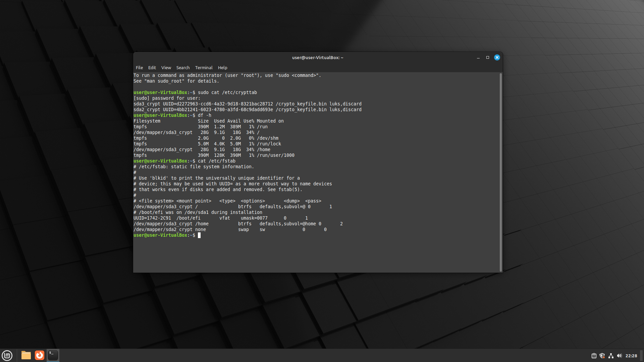This screenshot has width=644, height=362.
Task: Open the Linux Mint start menu
Action: (x=7, y=355)
